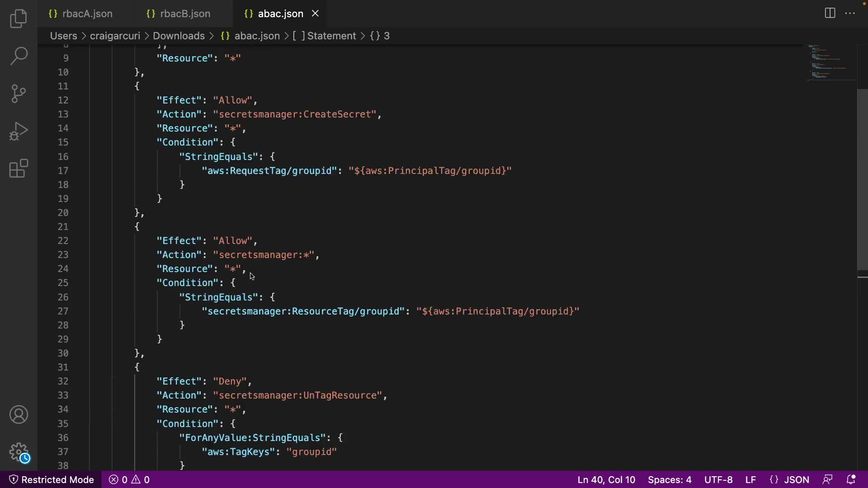
Task: Open the editor More Actions menu
Action: pos(850,13)
